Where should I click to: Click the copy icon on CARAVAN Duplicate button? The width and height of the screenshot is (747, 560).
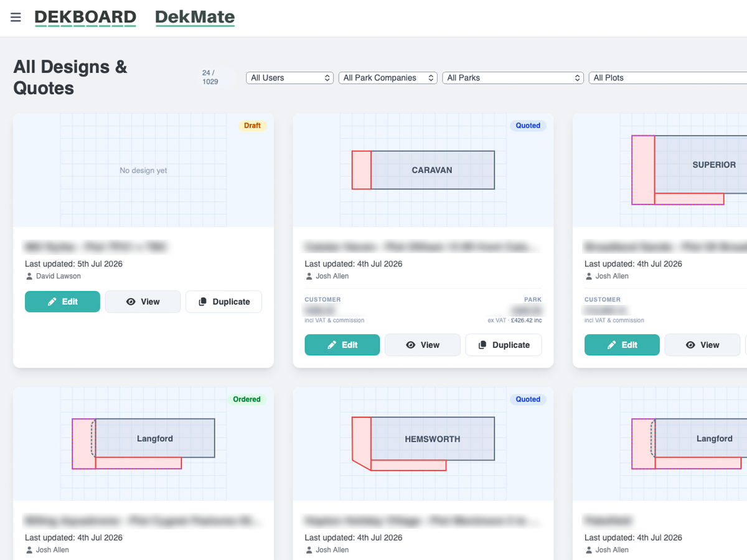[482, 345]
